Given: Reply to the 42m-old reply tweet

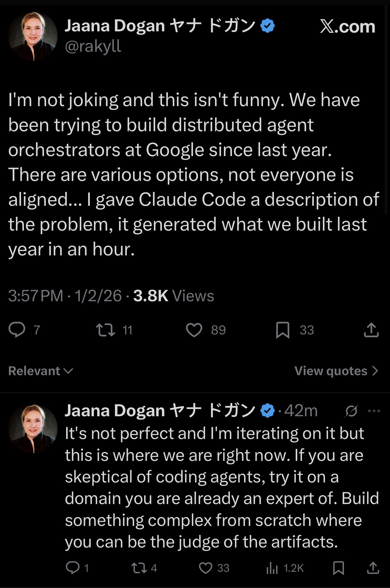Looking at the screenshot, I should coord(72,568).
